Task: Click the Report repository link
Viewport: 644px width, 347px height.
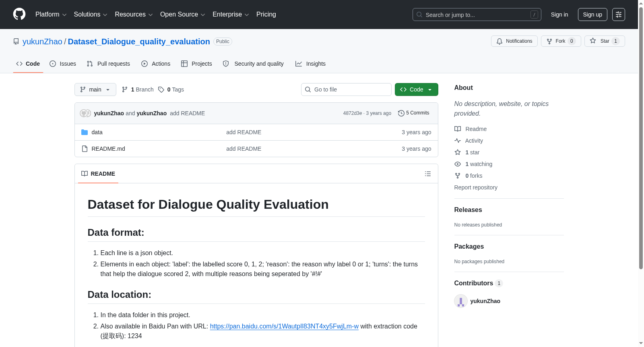Action: (476, 187)
